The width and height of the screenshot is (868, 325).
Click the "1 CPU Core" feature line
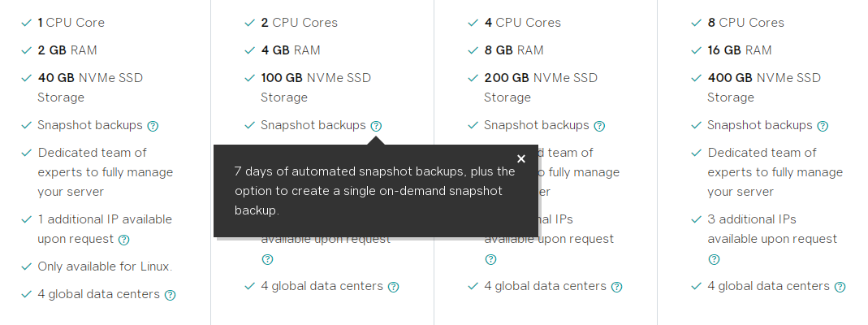(71, 23)
